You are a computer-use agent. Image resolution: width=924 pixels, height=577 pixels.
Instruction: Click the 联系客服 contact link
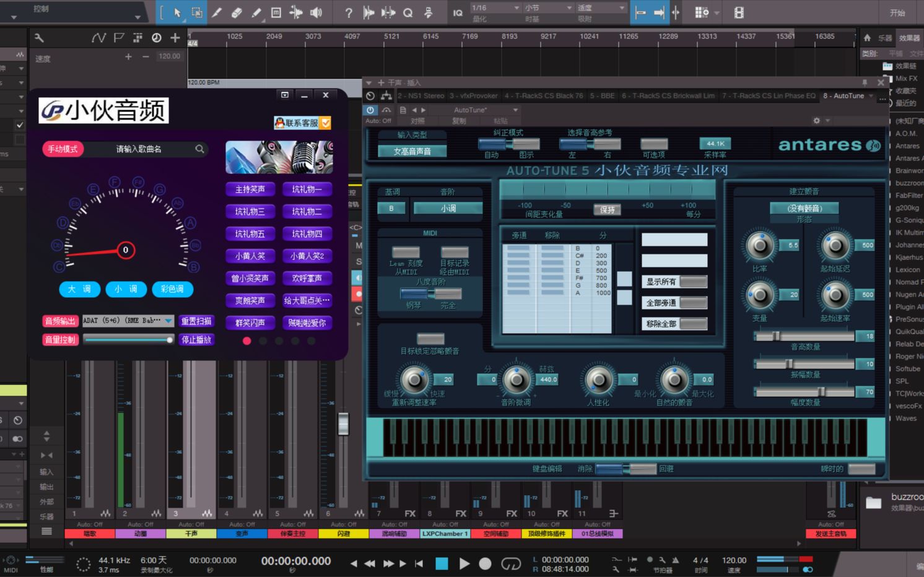[302, 123]
